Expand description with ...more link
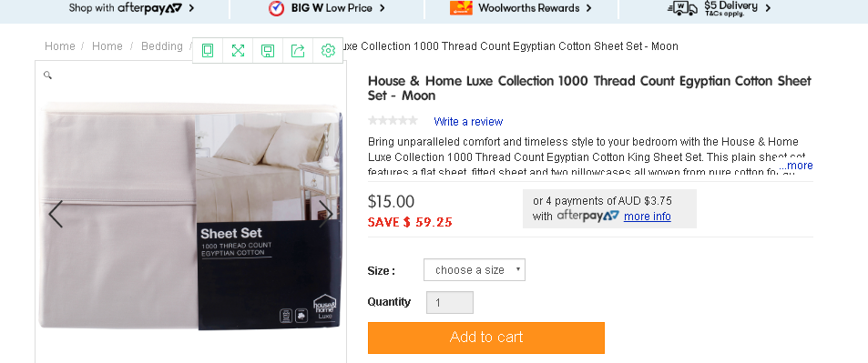 point(796,166)
